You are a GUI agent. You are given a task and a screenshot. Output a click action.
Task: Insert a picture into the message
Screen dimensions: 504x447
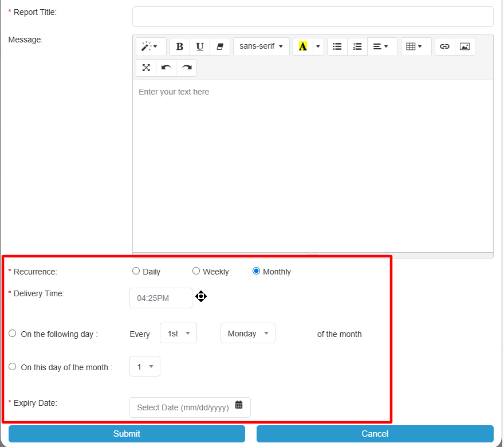click(465, 47)
